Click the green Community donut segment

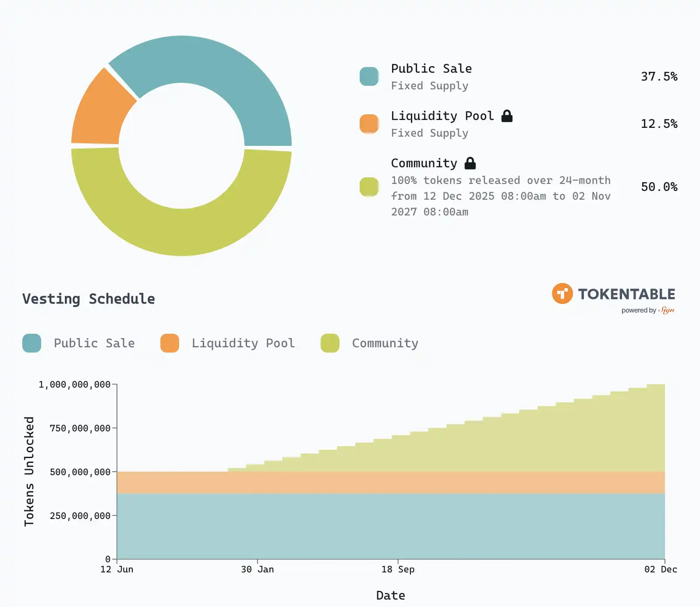(181, 231)
